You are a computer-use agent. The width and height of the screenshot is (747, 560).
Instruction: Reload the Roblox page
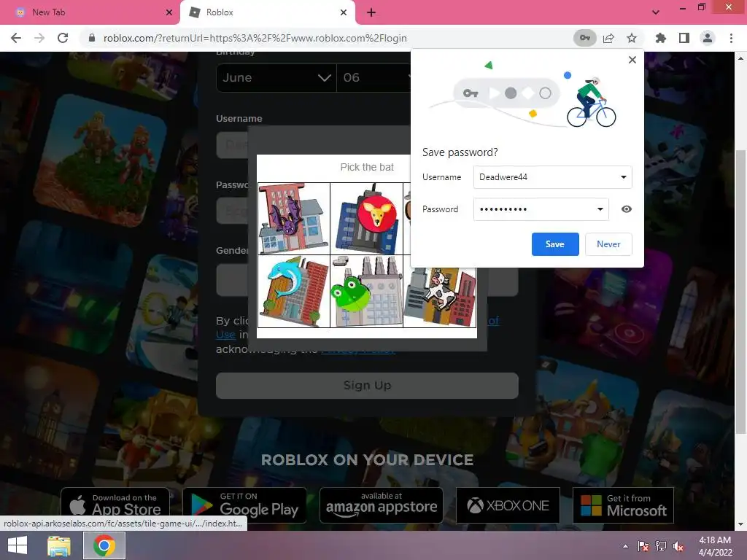[63, 38]
